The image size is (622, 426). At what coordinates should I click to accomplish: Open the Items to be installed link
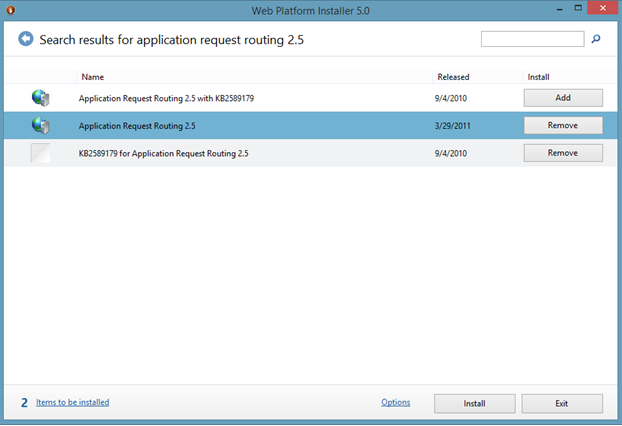point(73,403)
